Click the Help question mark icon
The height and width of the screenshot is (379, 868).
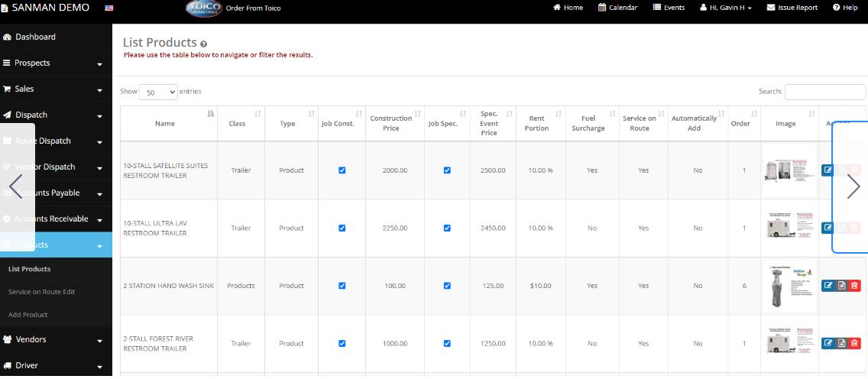[836, 8]
